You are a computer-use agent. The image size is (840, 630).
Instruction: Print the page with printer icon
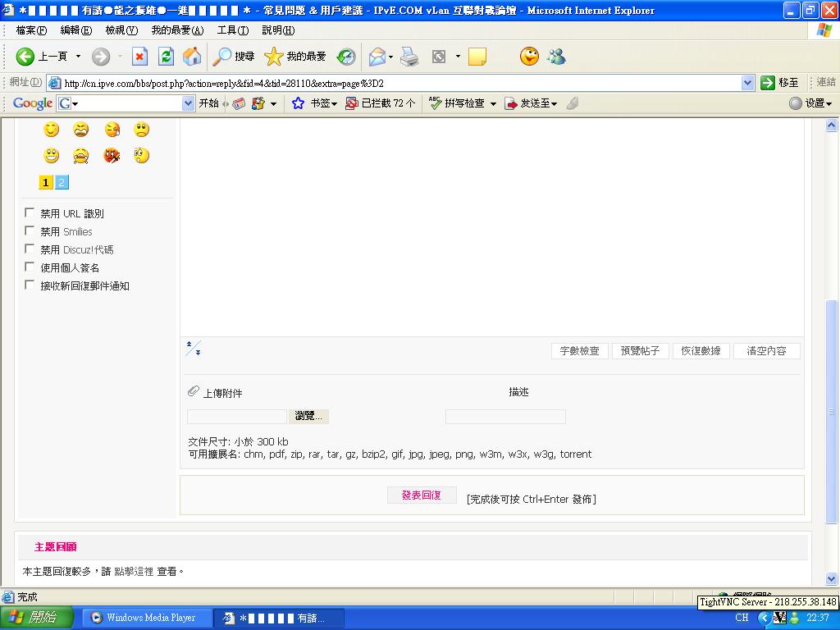point(409,57)
